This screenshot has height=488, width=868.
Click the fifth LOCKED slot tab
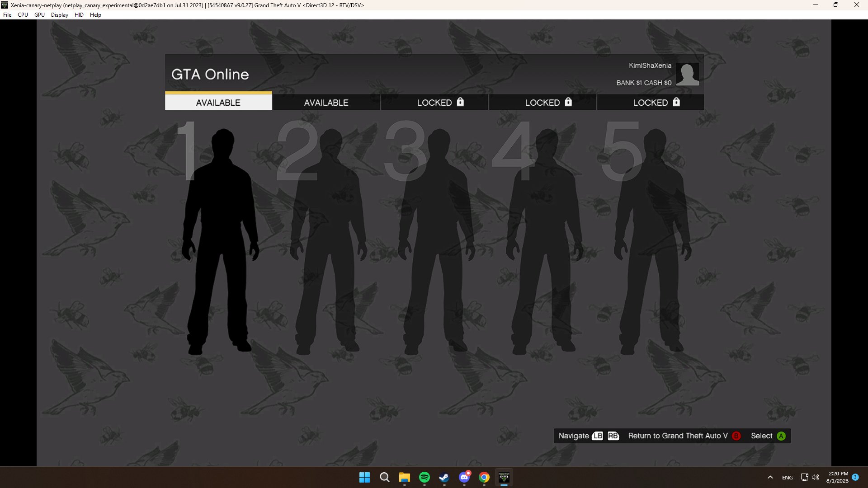[x=650, y=103]
